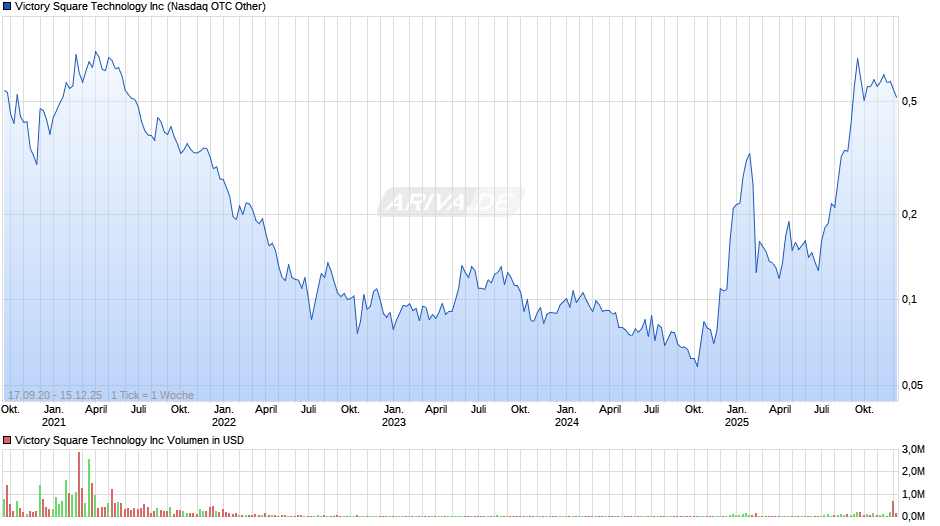
Task: Click the '0,2' price axis label
Action: tap(909, 214)
